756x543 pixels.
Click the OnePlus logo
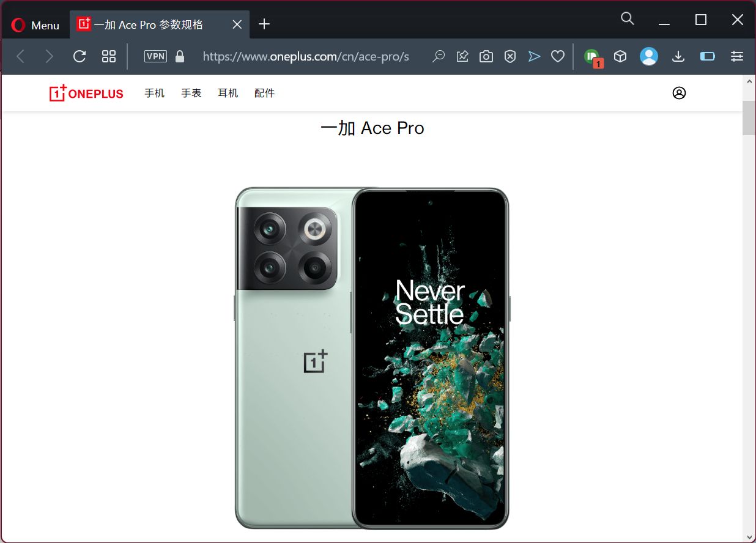coord(86,93)
